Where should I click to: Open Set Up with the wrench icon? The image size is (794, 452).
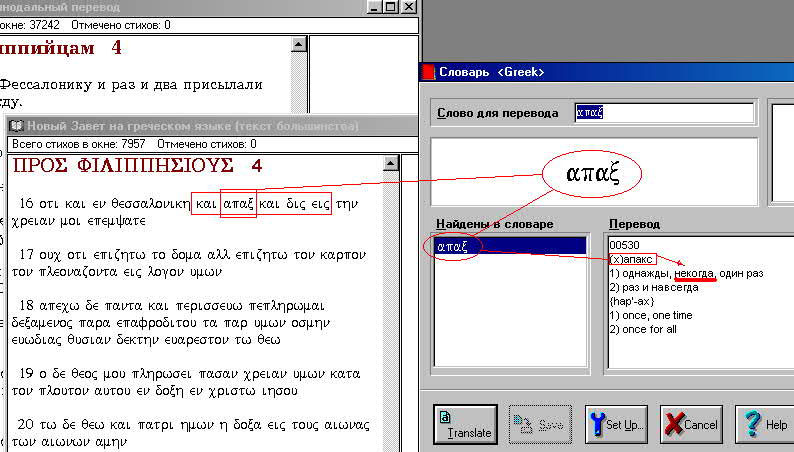tap(617, 425)
